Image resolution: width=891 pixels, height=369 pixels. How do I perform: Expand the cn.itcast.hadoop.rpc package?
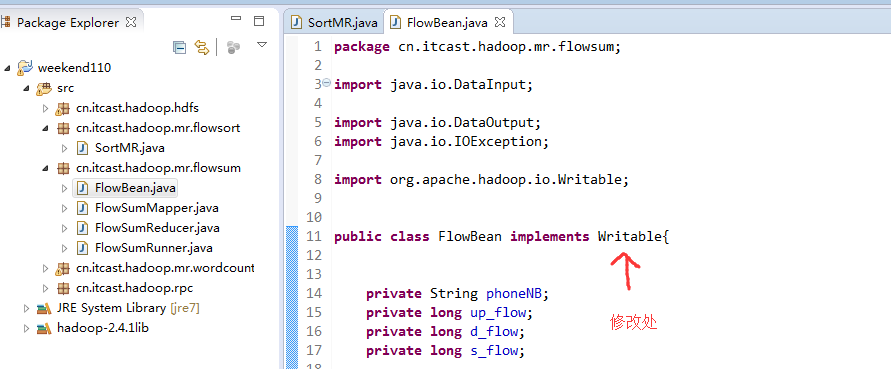[45, 288]
